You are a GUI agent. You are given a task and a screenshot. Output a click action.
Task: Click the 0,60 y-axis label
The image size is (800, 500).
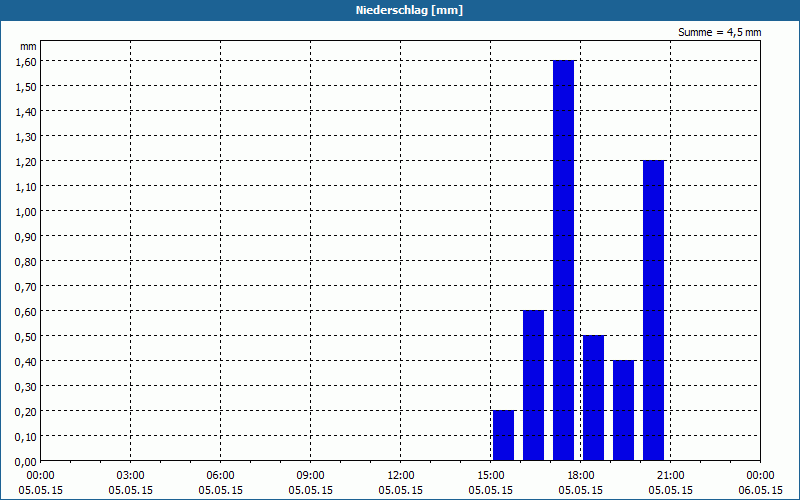tap(26, 312)
